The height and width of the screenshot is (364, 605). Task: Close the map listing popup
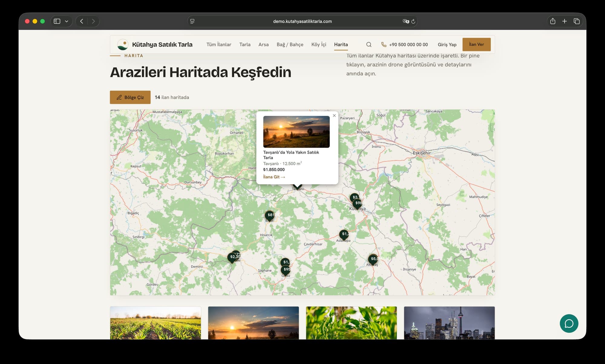[x=334, y=116]
